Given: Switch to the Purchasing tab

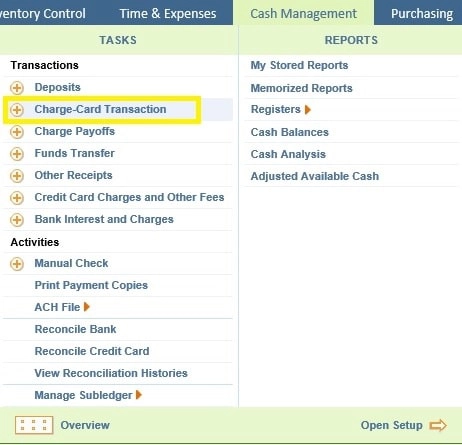Looking at the screenshot, I should pyautogui.click(x=422, y=14).
